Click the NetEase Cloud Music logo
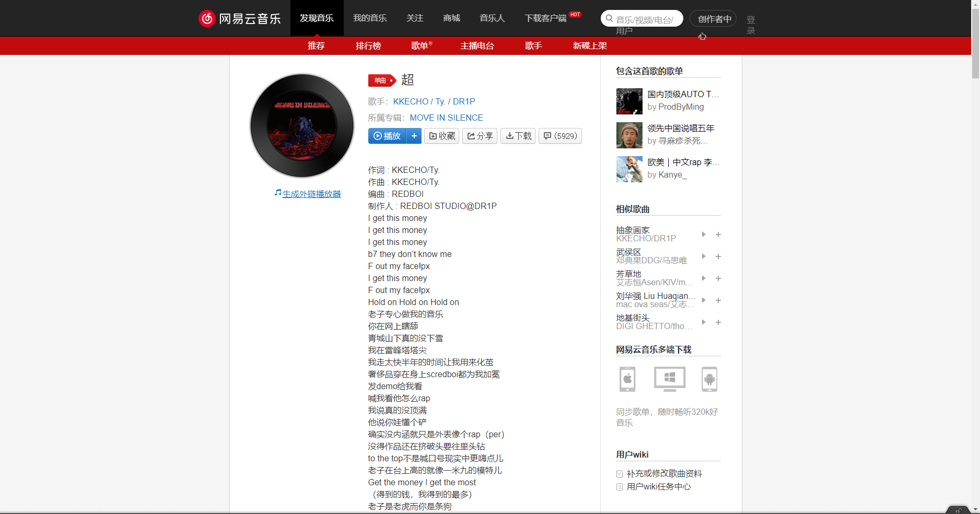This screenshot has height=514, width=980. [x=240, y=18]
